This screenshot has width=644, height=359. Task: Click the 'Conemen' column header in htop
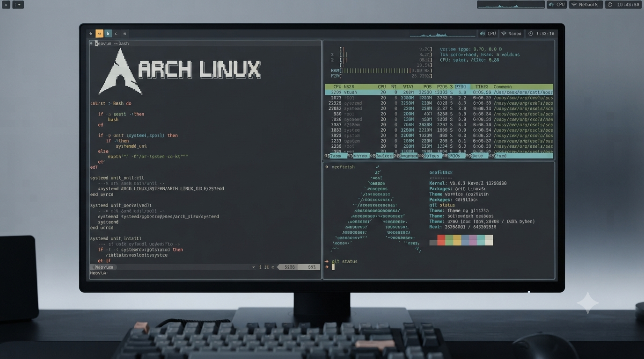[503, 87]
